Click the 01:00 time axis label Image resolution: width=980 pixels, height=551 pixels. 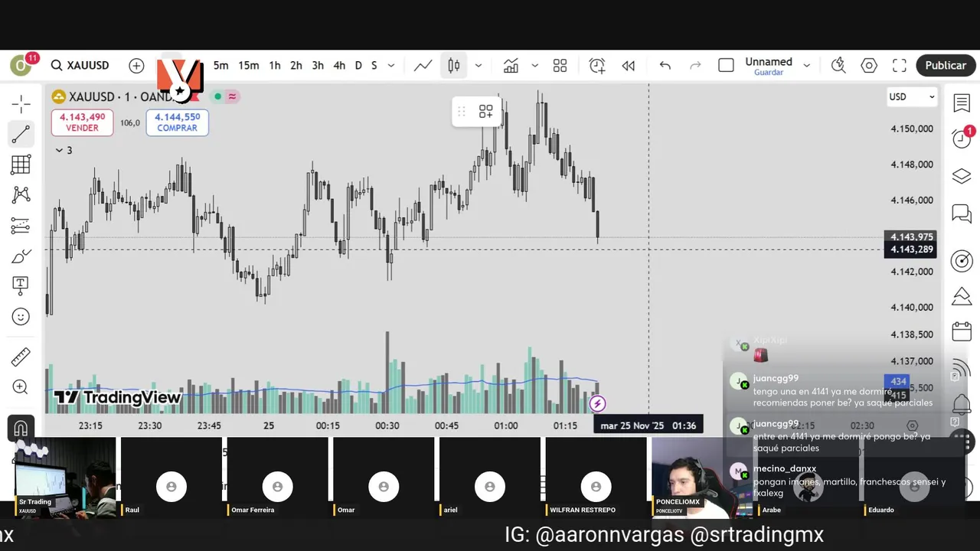(x=505, y=425)
